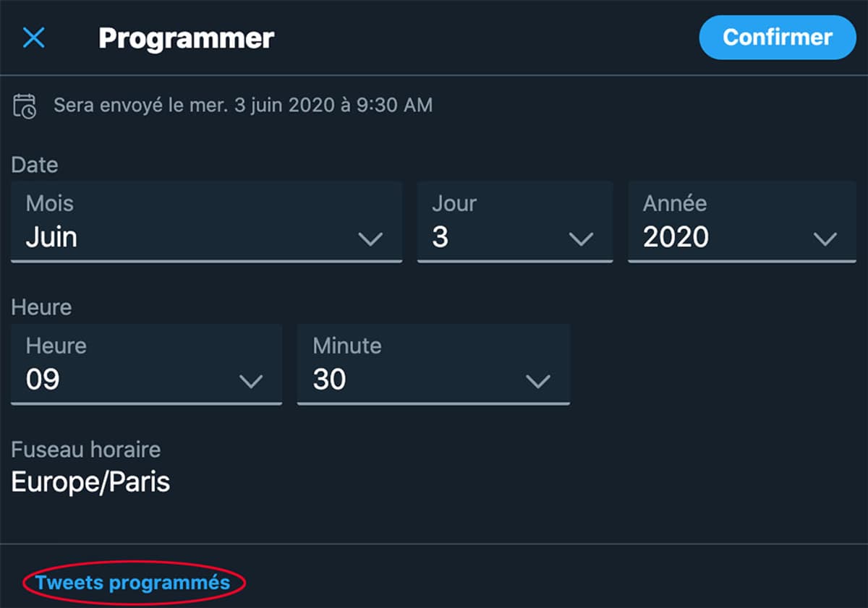
Task: Click the chevron on the Année selector
Action: (826, 239)
